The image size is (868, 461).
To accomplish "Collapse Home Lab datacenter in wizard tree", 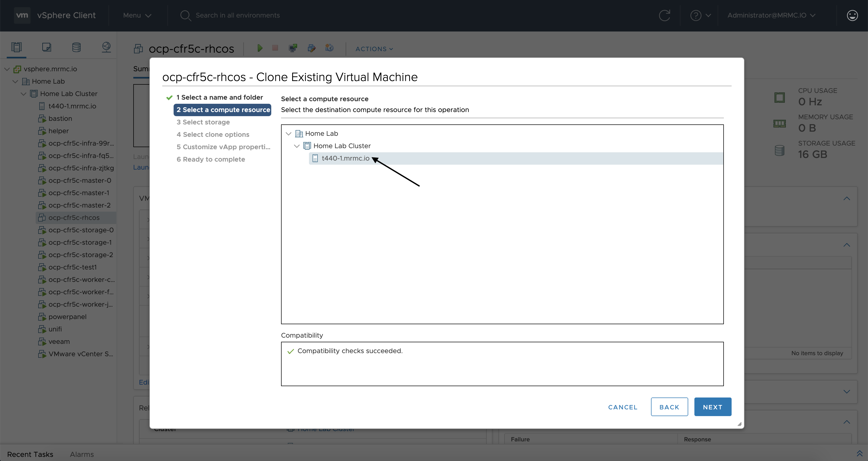I will [289, 134].
